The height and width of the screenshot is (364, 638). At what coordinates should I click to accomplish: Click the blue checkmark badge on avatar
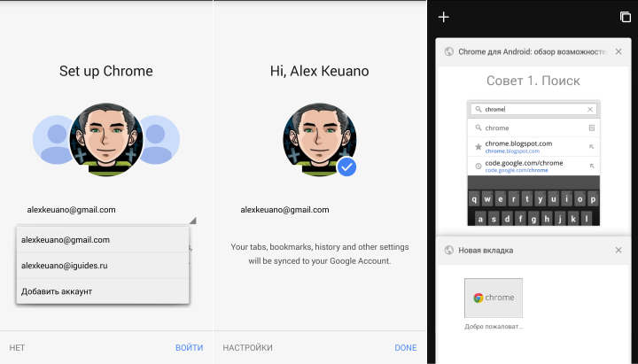coord(346,167)
